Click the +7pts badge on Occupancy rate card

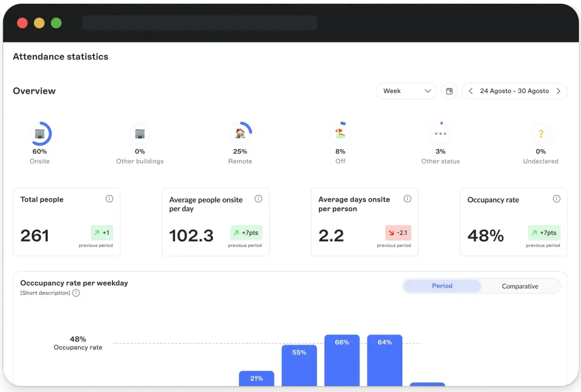pyautogui.click(x=544, y=233)
